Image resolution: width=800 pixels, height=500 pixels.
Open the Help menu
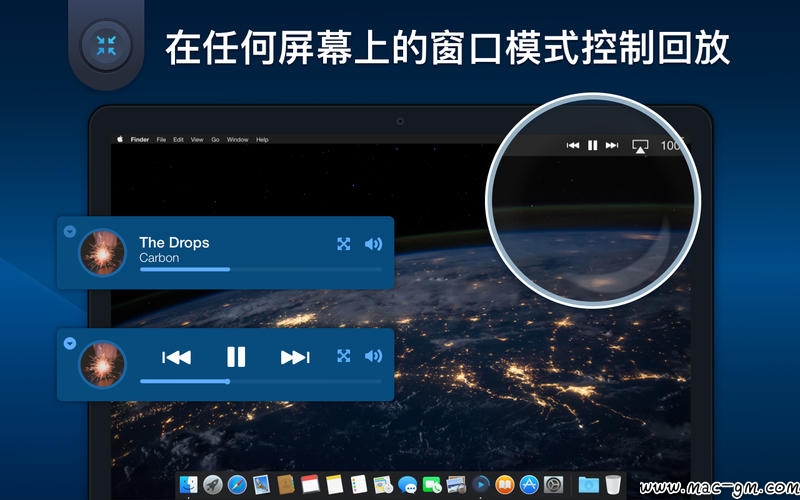point(262,139)
